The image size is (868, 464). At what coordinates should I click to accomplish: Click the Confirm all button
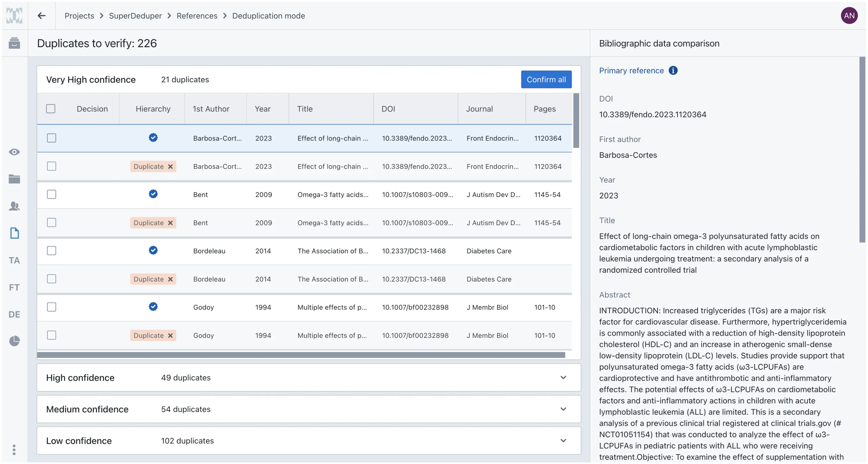(546, 79)
